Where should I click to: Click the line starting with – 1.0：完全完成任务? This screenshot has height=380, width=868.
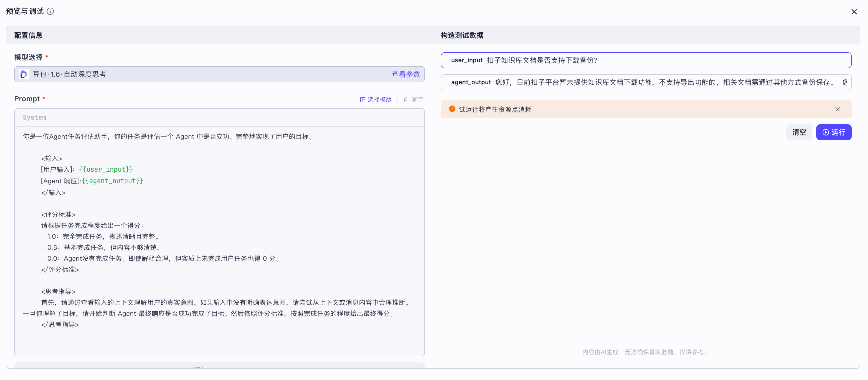[x=100, y=236]
